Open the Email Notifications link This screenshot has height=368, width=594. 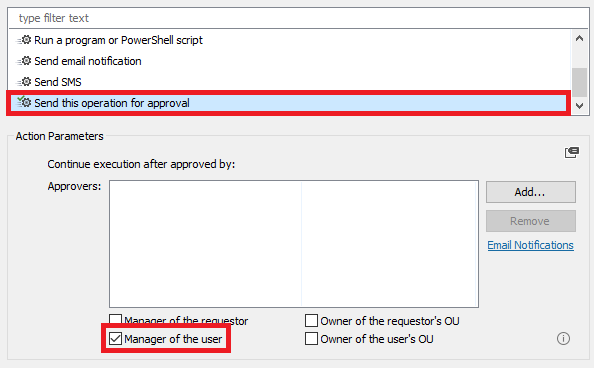530,245
